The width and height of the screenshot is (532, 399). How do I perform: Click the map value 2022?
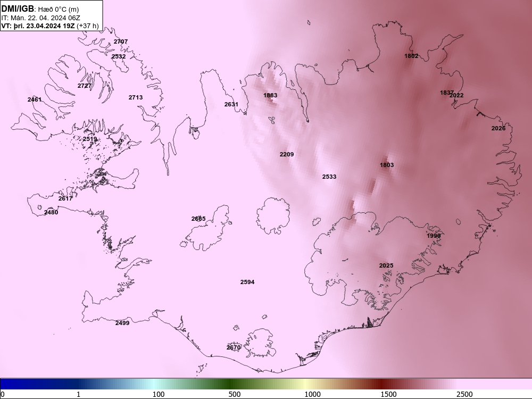[456, 96]
